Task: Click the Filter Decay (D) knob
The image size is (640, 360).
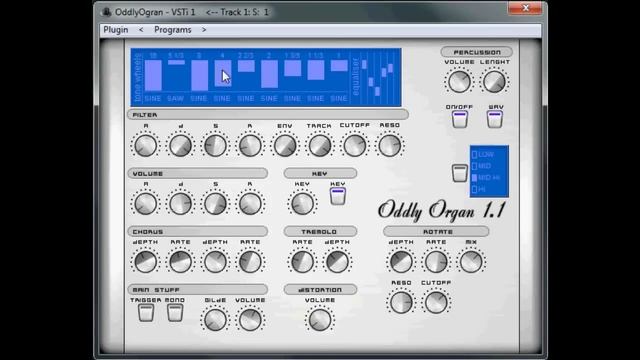Action: [180, 145]
